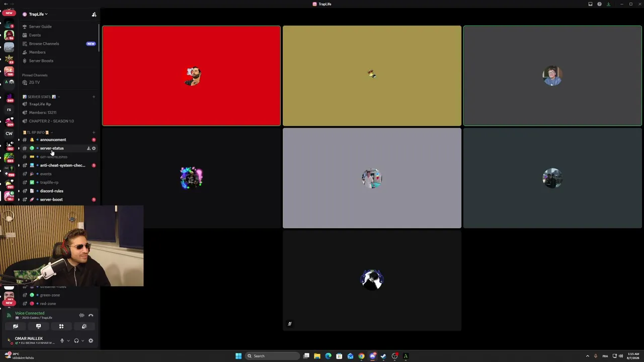Select the green-outlined speaking participant tile
The image size is (644, 362).
click(x=552, y=75)
